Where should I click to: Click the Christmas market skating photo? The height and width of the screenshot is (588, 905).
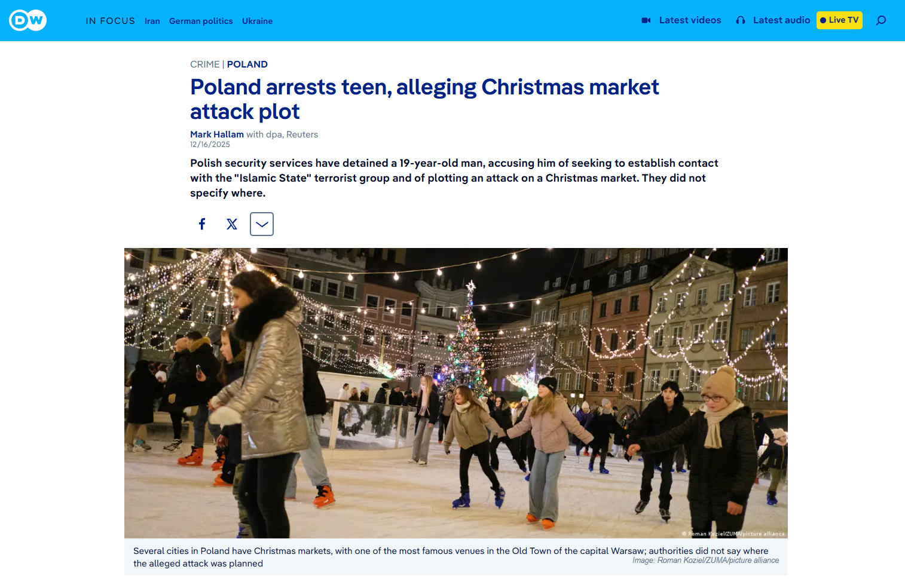(456, 393)
